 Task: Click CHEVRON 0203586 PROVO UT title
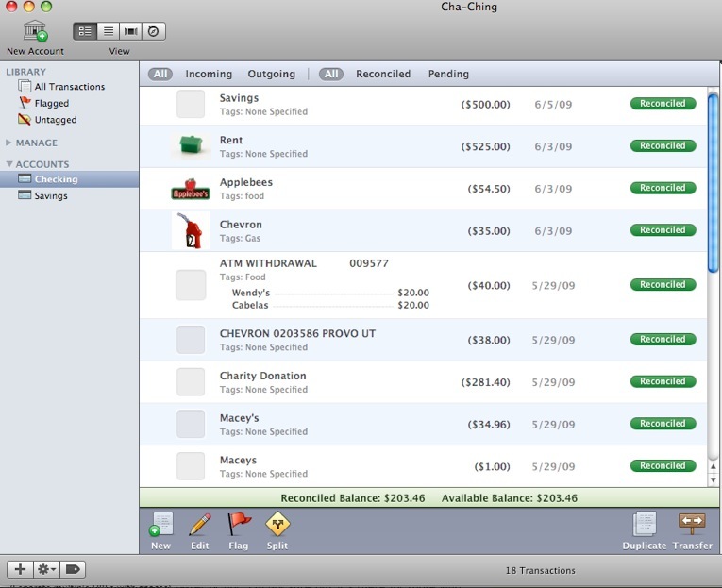[x=297, y=333]
